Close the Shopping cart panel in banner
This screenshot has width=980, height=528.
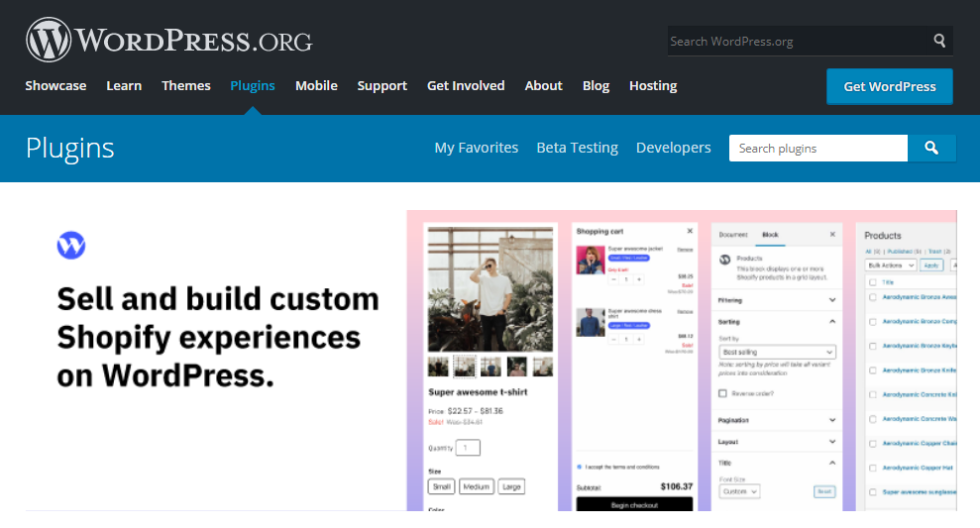690,231
